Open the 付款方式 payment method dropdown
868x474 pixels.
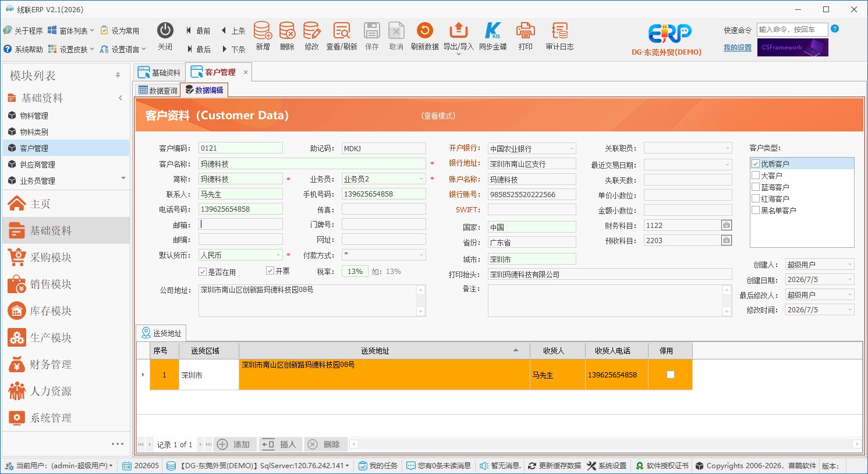click(x=421, y=255)
